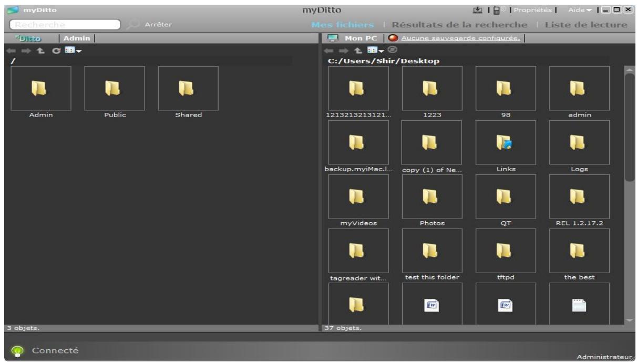Switch to Résultats de la recherche tab
The height and width of the screenshot is (364, 637).
(459, 25)
